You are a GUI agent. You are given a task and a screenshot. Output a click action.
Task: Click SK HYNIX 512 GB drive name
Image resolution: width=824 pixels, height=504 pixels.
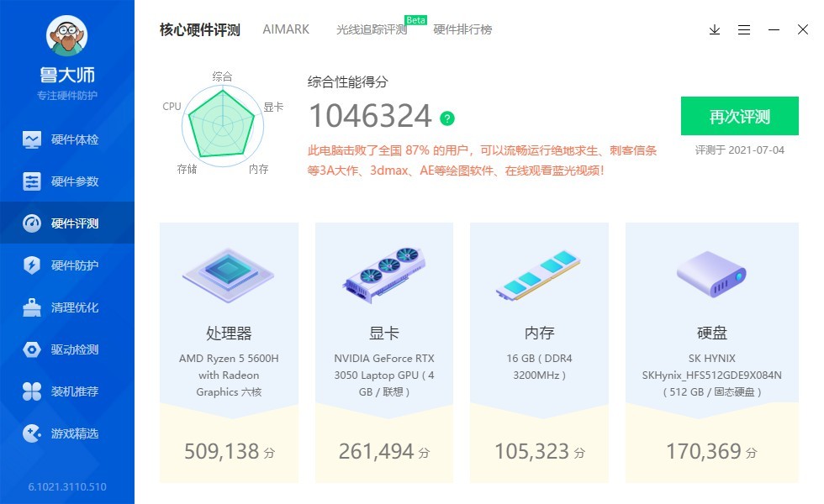point(712,375)
